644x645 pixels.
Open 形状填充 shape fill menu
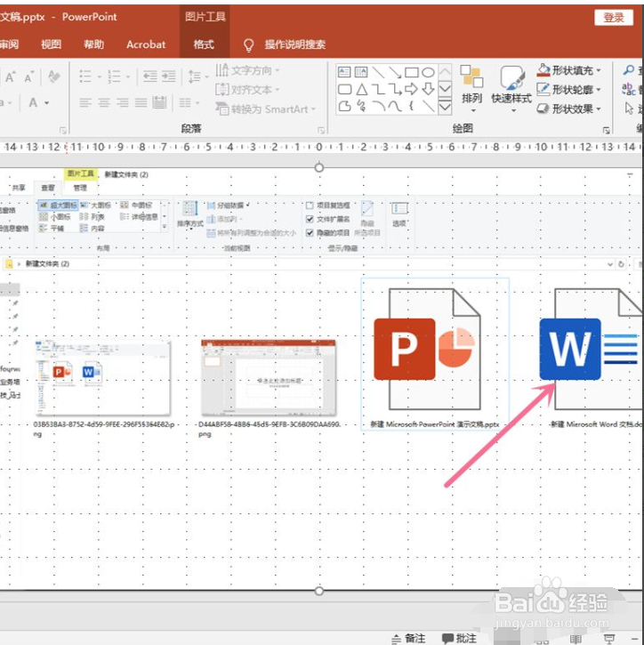[x=568, y=70]
